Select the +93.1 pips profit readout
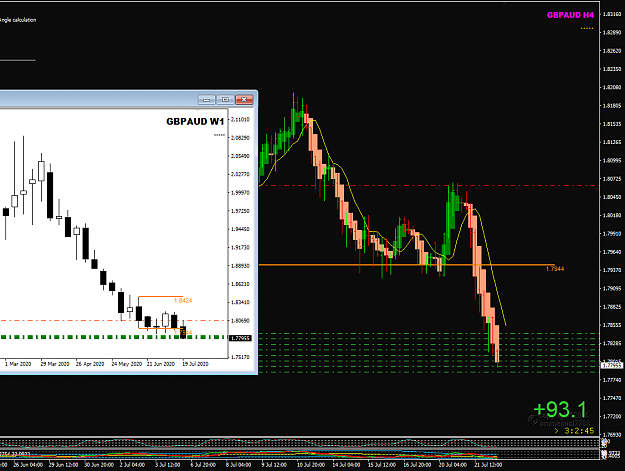This screenshot has width=625, height=471. 560,410
